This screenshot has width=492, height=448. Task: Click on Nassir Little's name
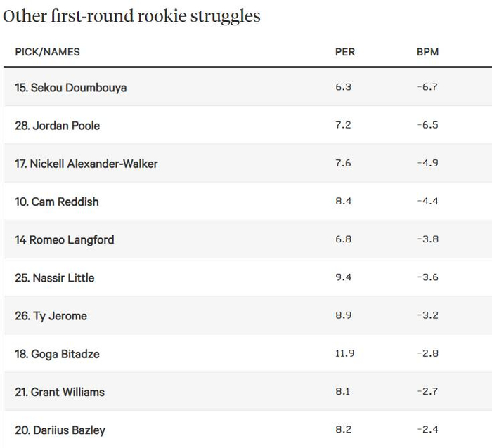click(x=54, y=277)
